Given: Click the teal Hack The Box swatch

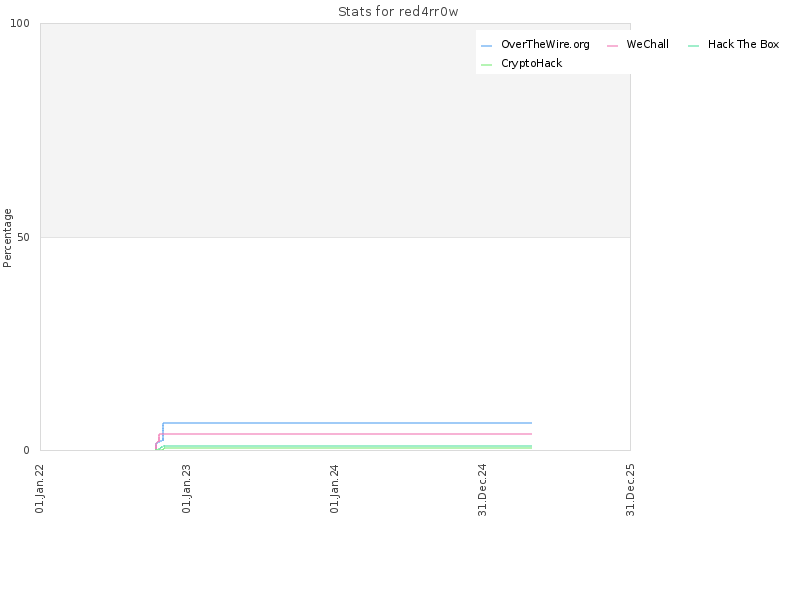Looking at the screenshot, I should point(693,46).
